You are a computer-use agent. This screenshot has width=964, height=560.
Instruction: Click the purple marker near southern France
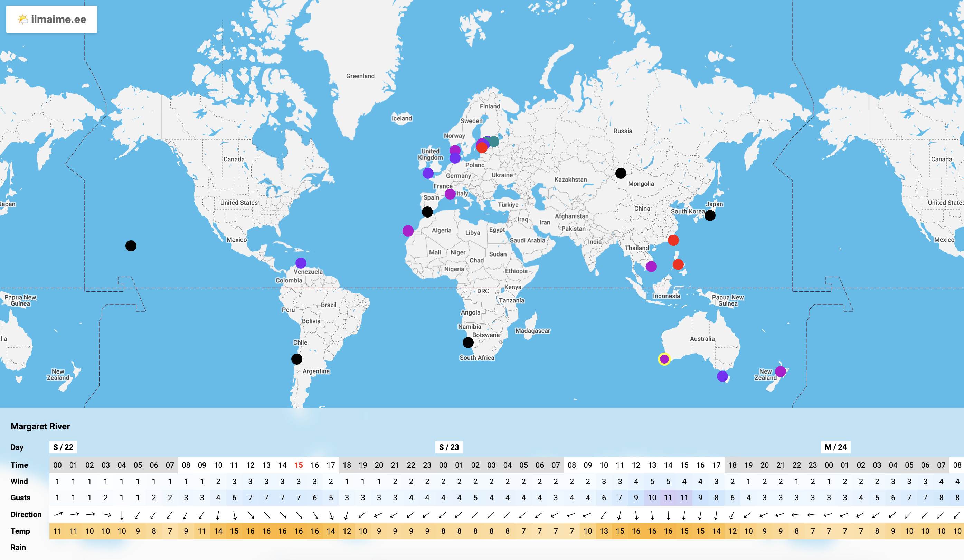click(x=450, y=194)
